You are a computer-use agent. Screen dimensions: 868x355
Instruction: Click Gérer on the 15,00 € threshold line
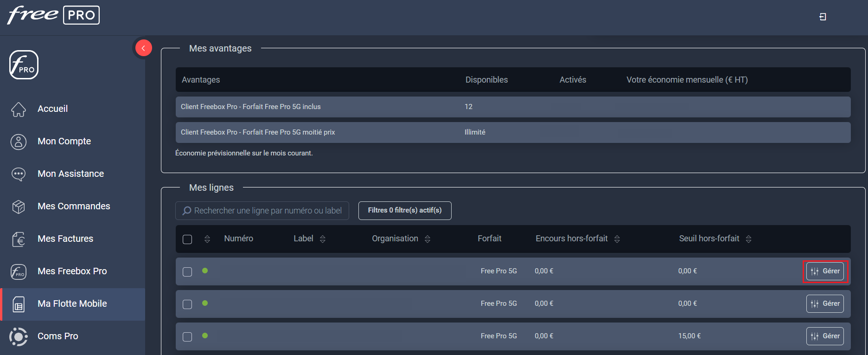point(825,336)
